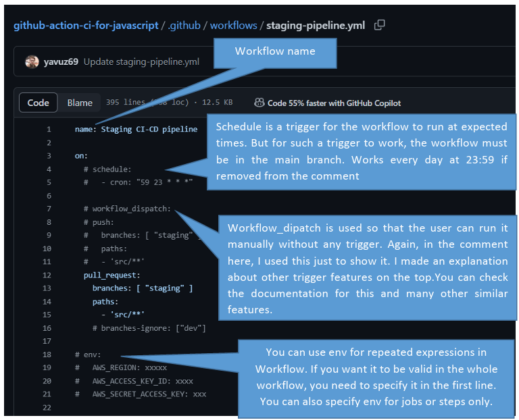
Task: Switch to the Blame tab
Action: (x=80, y=103)
